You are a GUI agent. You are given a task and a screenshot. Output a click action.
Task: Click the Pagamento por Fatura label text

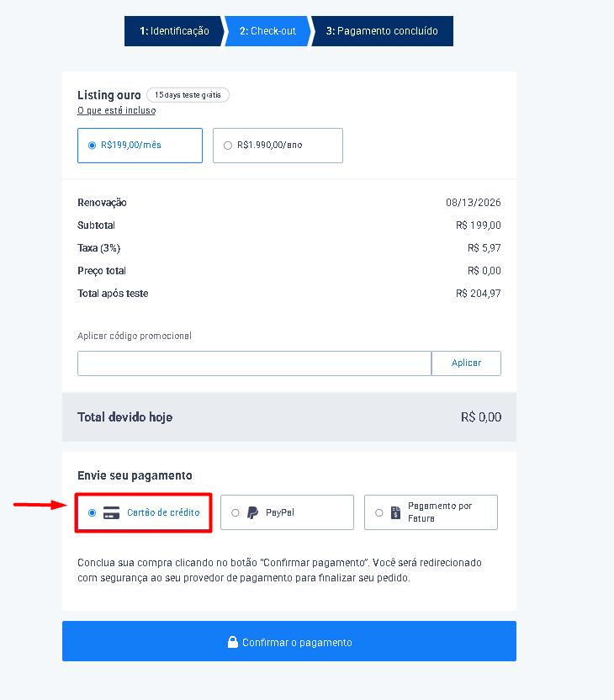[440, 512]
